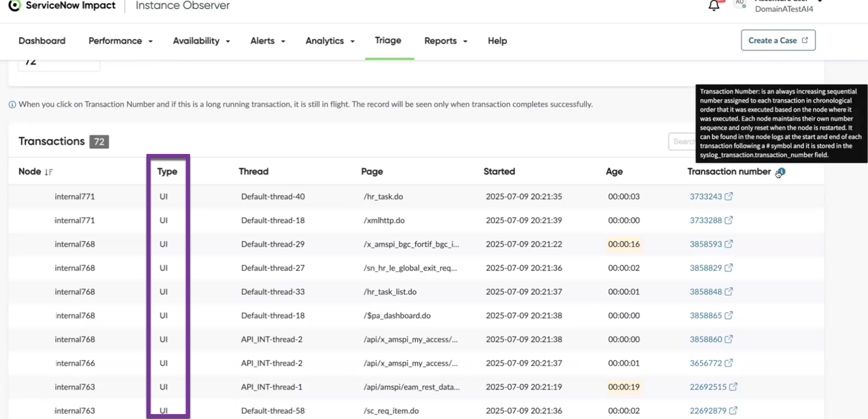The width and height of the screenshot is (868, 419).
Task: Select the Default-thread-58 thread cell
Action: pos(273,411)
